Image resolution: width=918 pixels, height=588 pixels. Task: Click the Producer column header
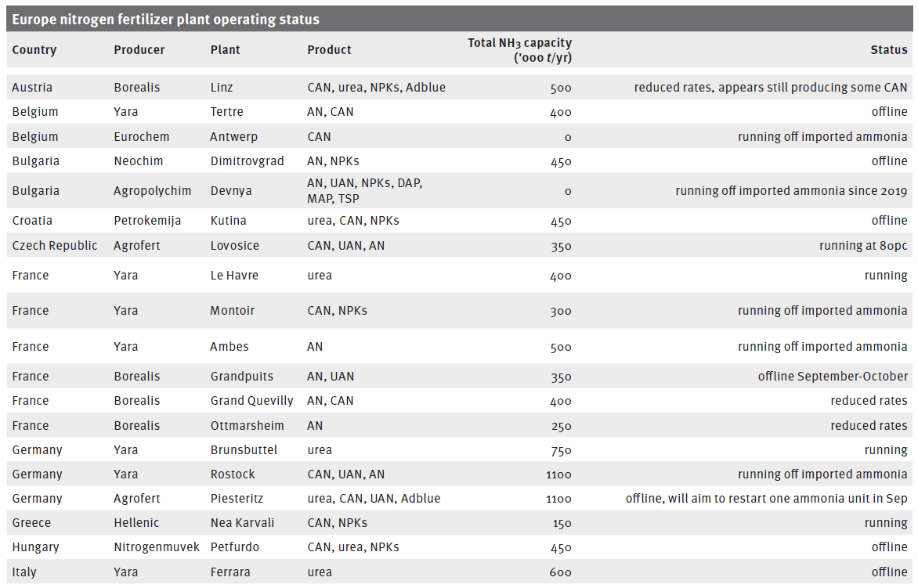[139, 50]
